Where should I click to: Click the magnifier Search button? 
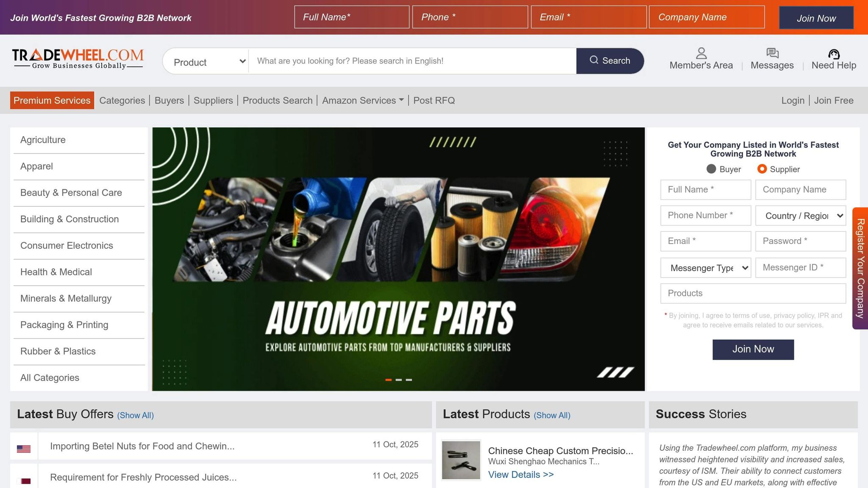coord(610,61)
